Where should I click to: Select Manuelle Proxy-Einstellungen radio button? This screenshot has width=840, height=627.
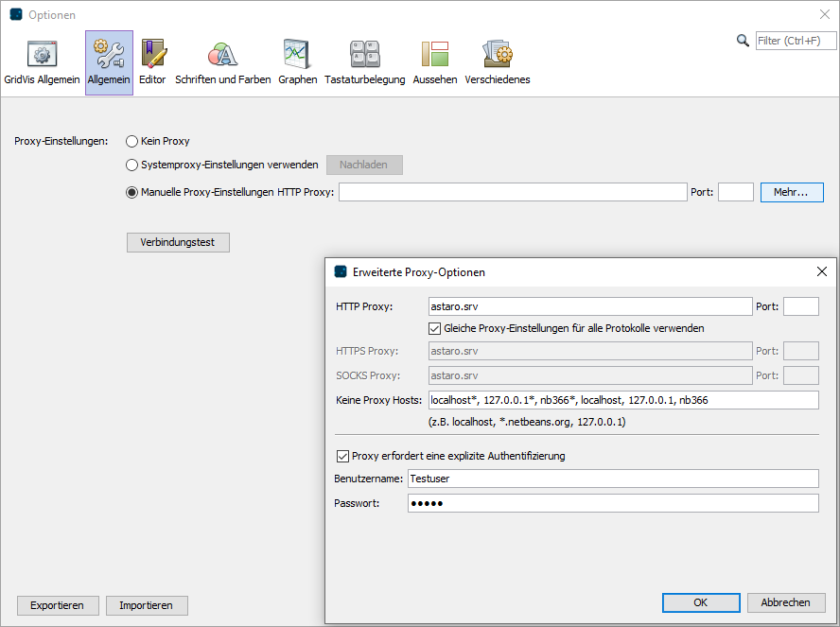pos(132,192)
